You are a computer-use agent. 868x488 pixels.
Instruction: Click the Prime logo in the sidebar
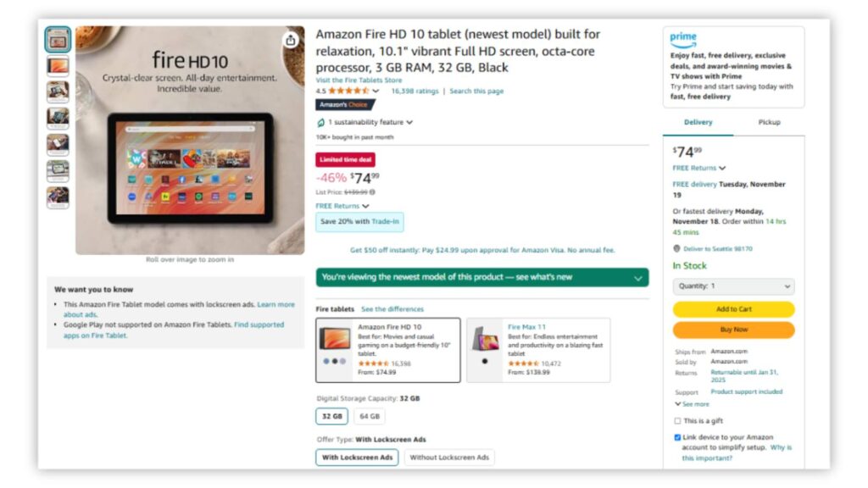(682, 38)
